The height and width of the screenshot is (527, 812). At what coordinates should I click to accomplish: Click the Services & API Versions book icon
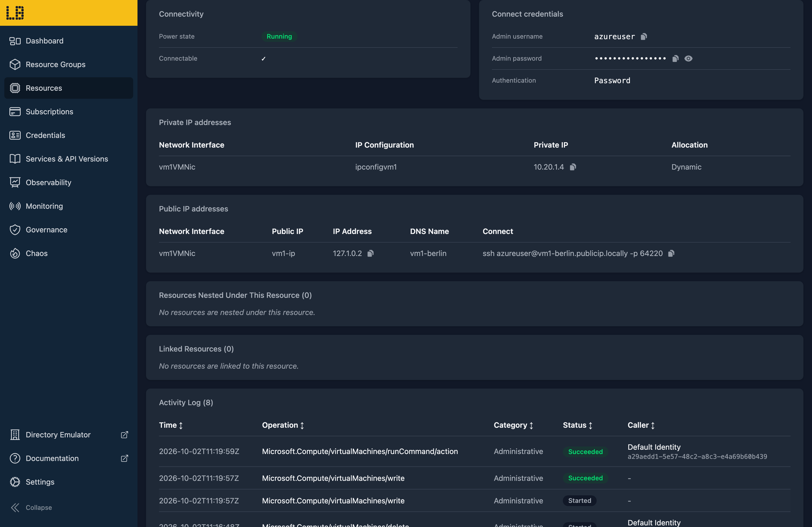click(x=15, y=159)
